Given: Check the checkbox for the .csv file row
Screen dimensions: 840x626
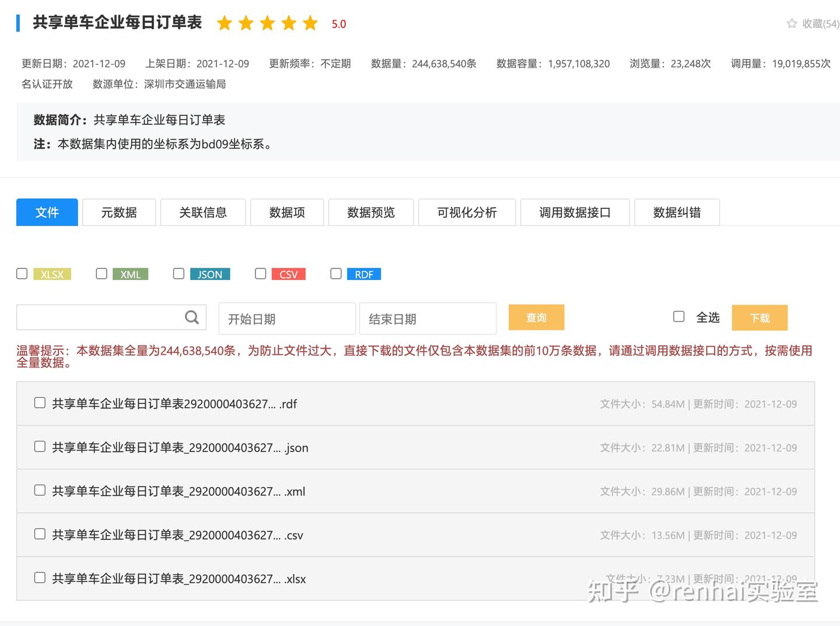Looking at the screenshot, I should click(39, 534).
